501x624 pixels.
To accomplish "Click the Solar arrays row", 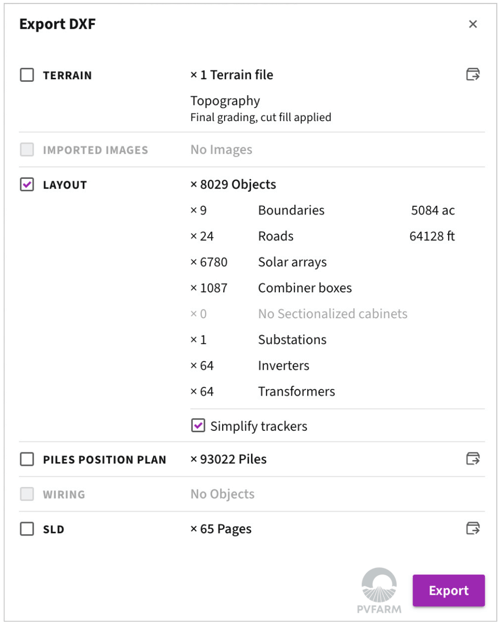I will point(322,262).
